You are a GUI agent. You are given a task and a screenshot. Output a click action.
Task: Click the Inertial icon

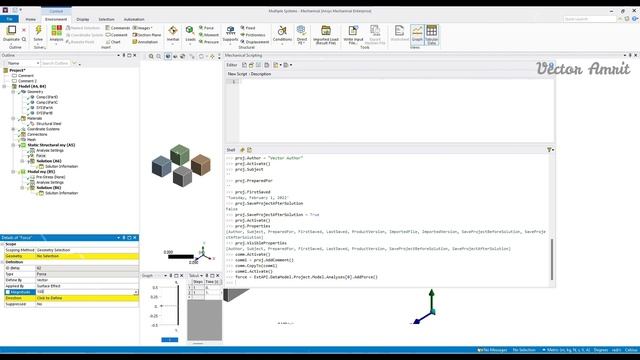click(x=173, y=31)
